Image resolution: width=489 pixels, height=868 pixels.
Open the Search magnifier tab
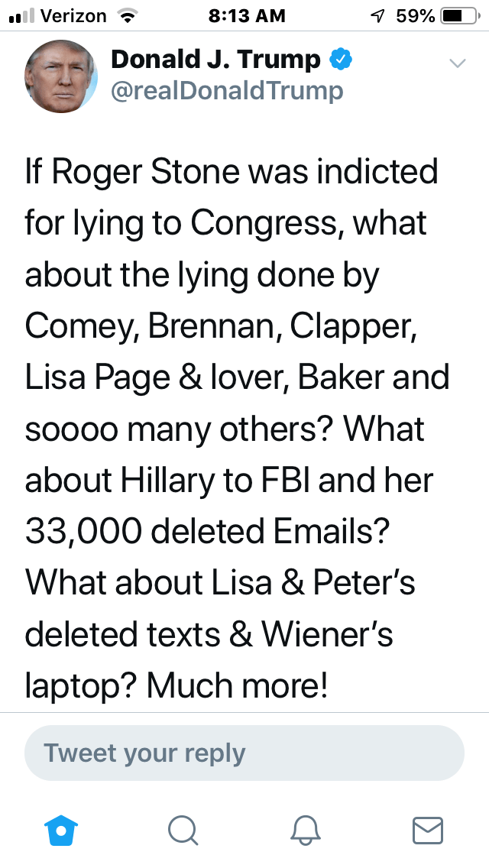point(183,830)
